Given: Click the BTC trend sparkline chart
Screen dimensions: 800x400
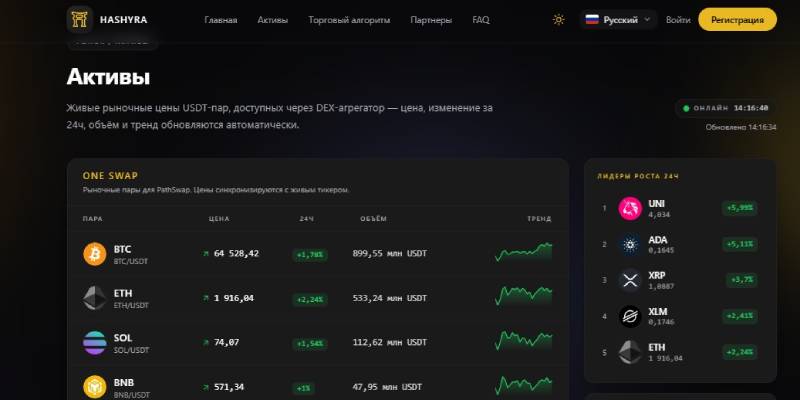Looking at the screenshot, I should (523, 252).
